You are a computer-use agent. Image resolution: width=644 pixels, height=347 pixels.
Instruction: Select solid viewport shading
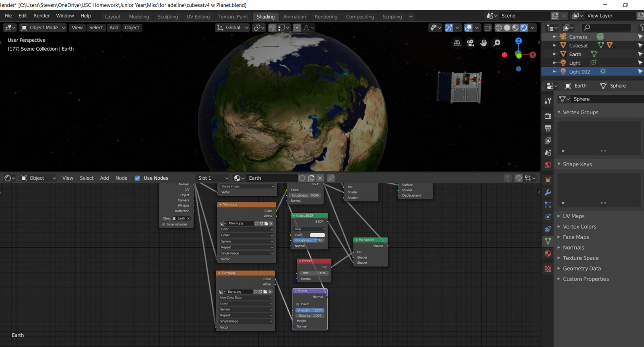507,28
